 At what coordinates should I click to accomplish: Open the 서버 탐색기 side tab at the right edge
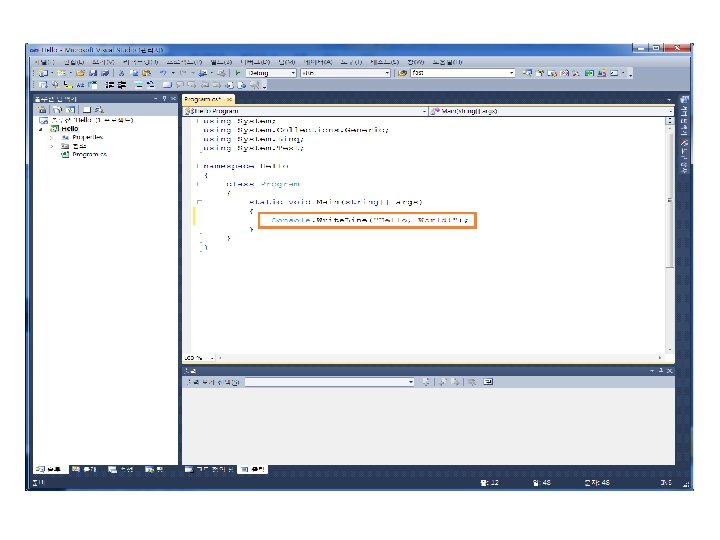click(684, 115)
